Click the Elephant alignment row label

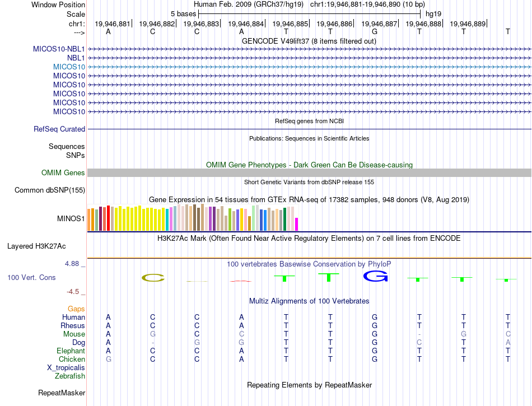point(69,351)
